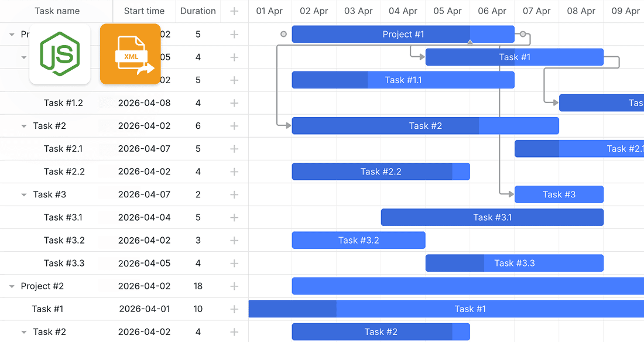Screen dimensions: 644x342
Task: Select the Project #1 gantt bar
Action: pyautogui.click(x=403, y=34)
